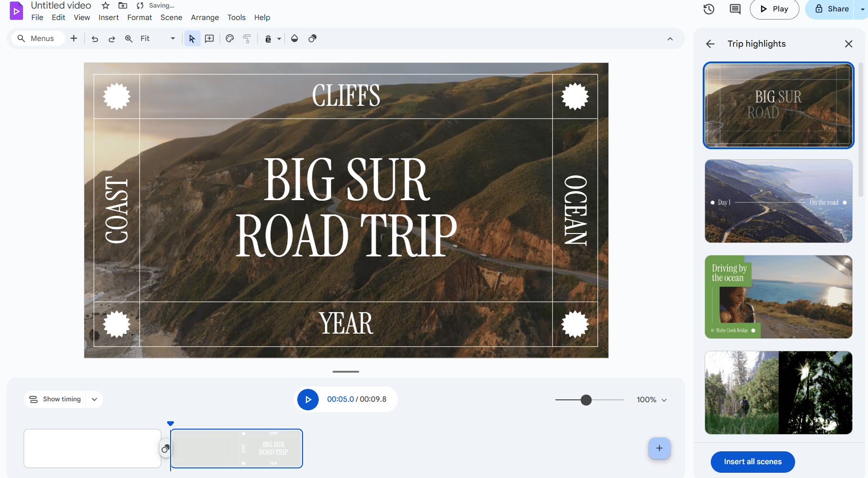Collapse the toolbar with the chevron
This screenshot has width=868, height=478.
pyautogui.click(x=670, y=39)
